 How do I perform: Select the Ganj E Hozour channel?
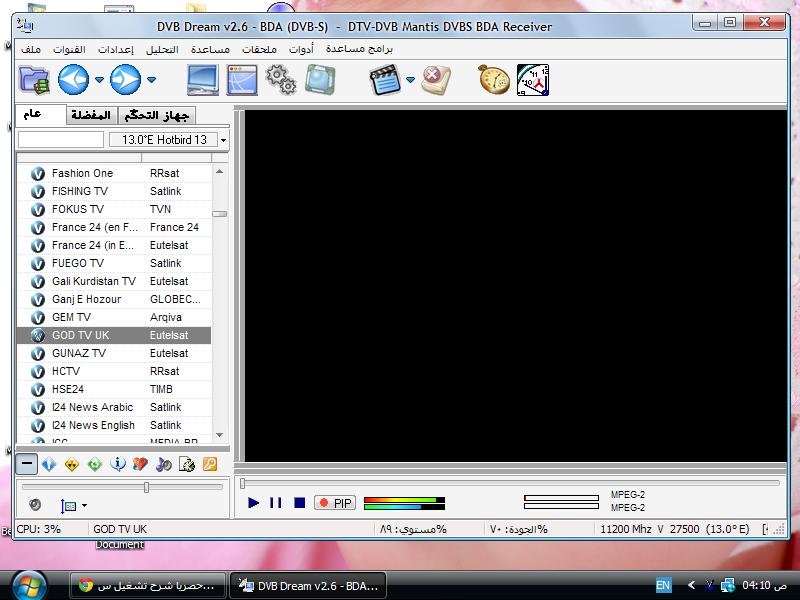[114, 299]
